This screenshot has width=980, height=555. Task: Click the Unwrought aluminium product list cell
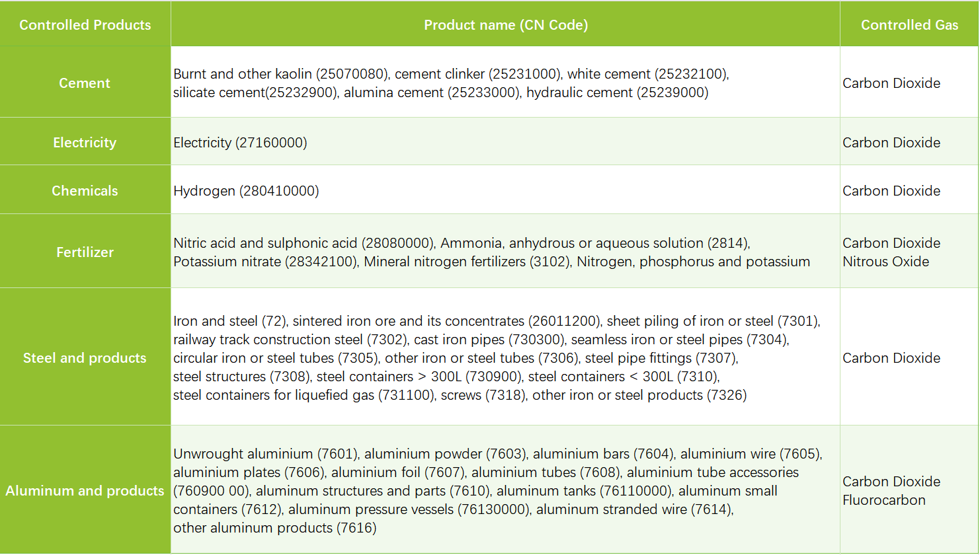496,491
